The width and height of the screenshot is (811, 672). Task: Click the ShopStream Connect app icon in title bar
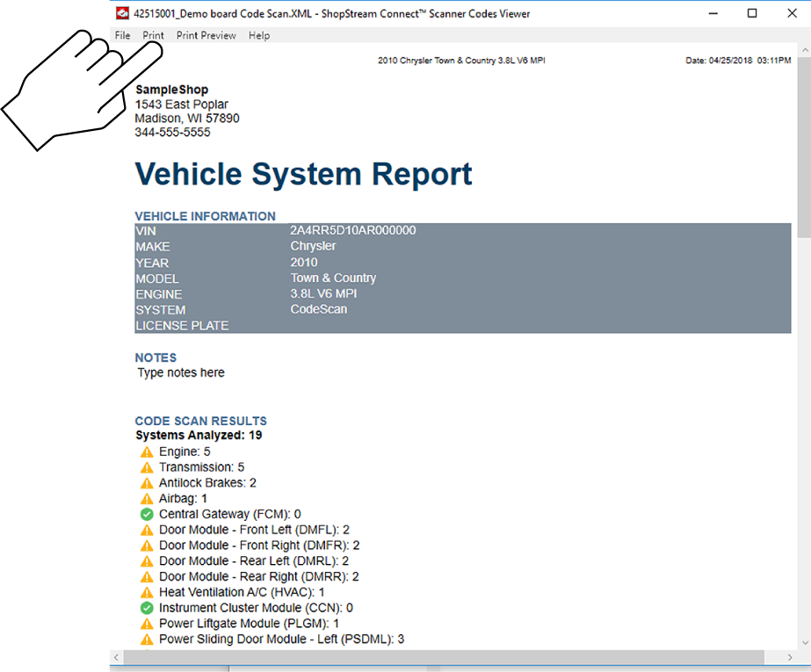(122, 13)
